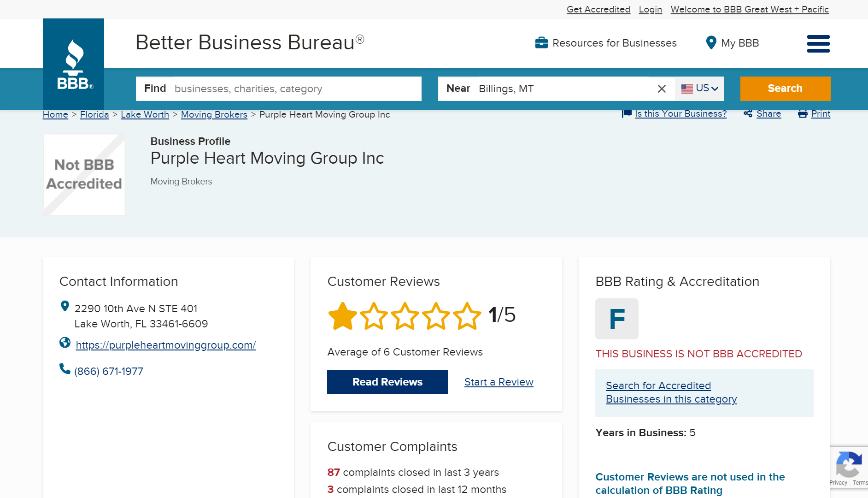Click the Find businesses search field
Viewport: 868px width, 498px height.
pos(295,89)
